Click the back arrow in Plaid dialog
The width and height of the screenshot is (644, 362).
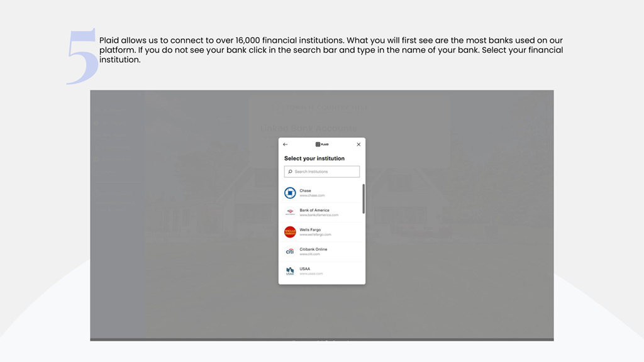pyautogui.click(x=285, y=145)
